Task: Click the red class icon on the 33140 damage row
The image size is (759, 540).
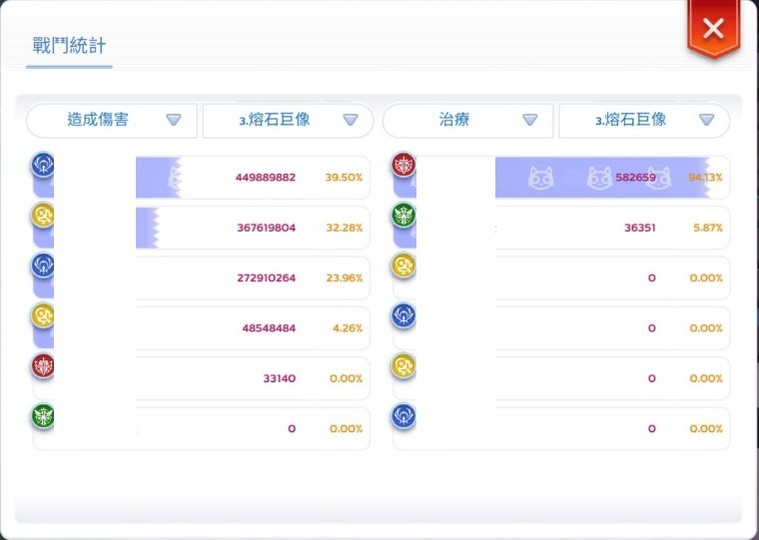Action: (43, 366)
